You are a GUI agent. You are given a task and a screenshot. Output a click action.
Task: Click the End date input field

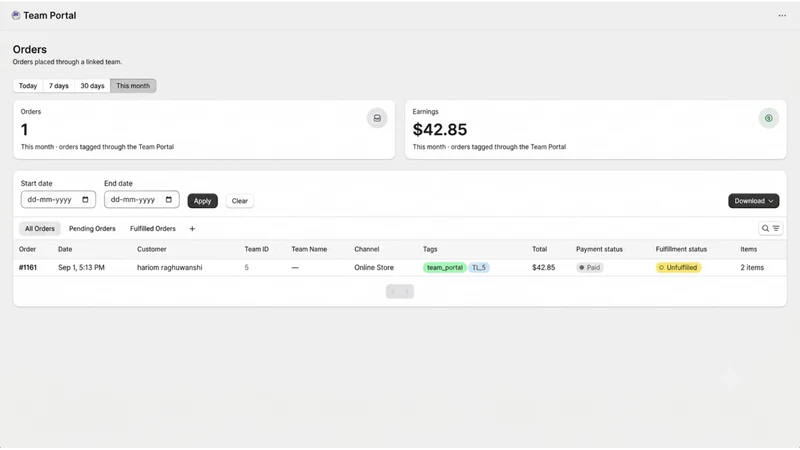tap(142, 199)
